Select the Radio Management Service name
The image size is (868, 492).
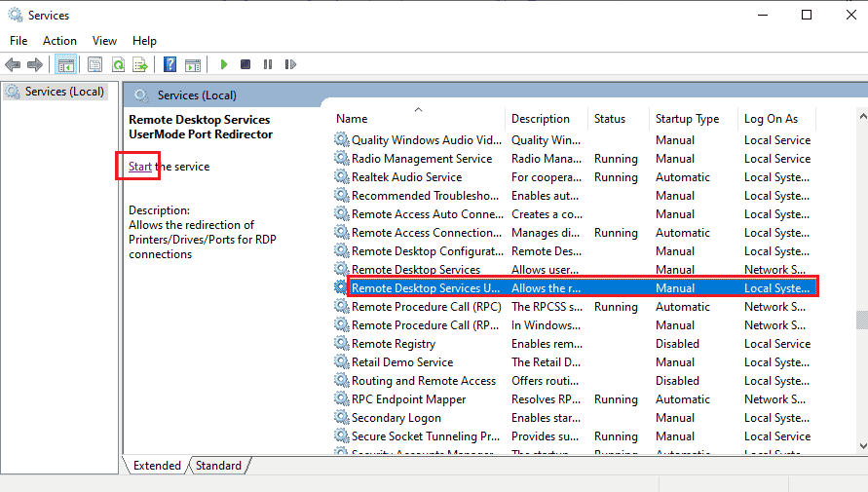(422, 158)
